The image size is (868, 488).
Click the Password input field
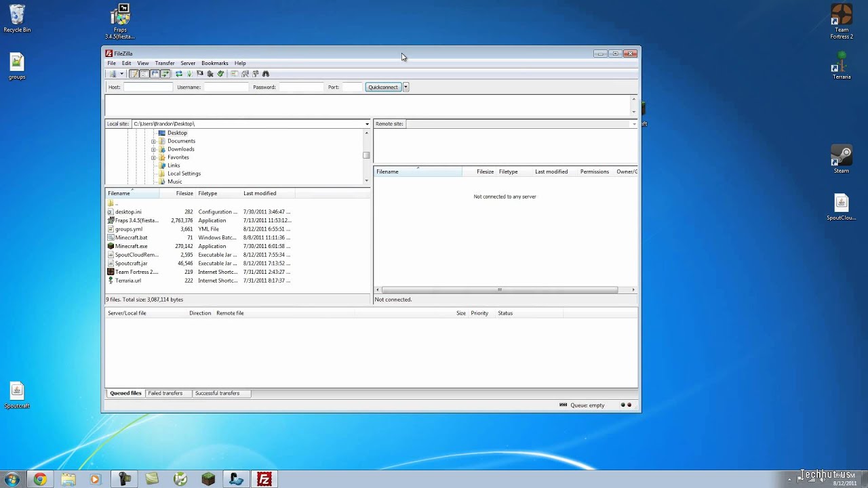[301, 87]
